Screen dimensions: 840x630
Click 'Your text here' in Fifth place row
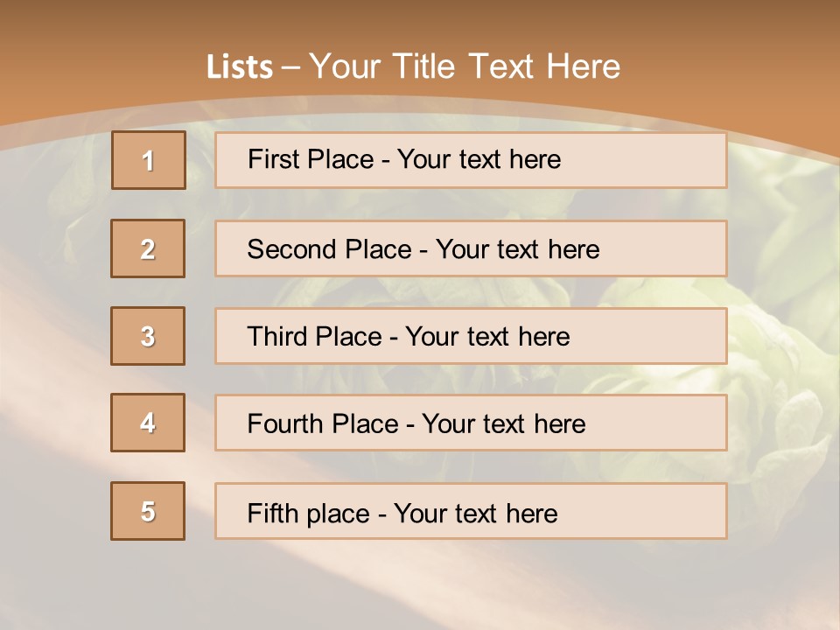tap(475, 513)
